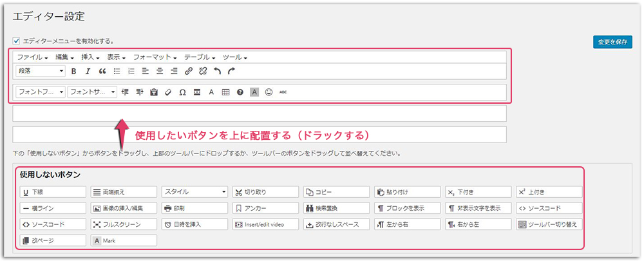
Task: Select the blockquote icon
Action: coord(102,72)
